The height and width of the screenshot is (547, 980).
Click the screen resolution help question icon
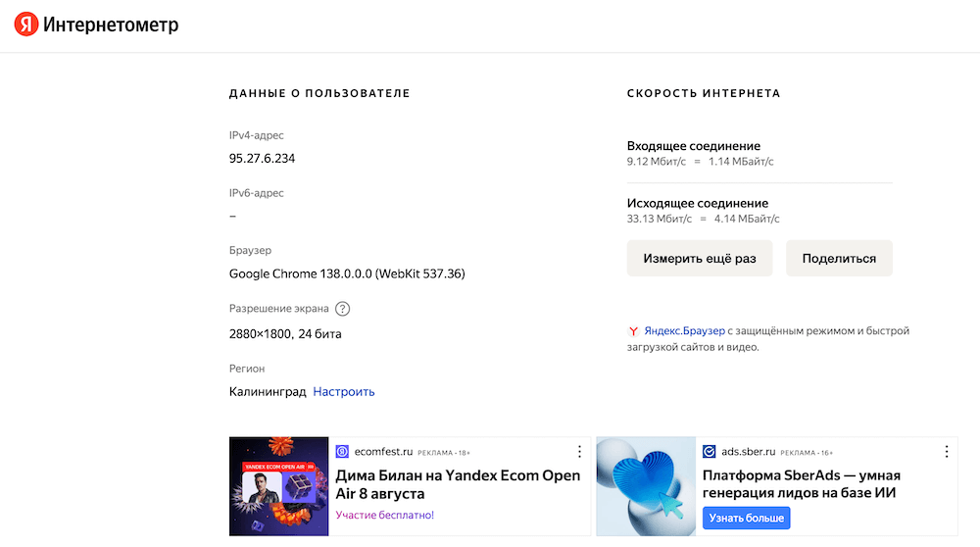click(342, 309)
